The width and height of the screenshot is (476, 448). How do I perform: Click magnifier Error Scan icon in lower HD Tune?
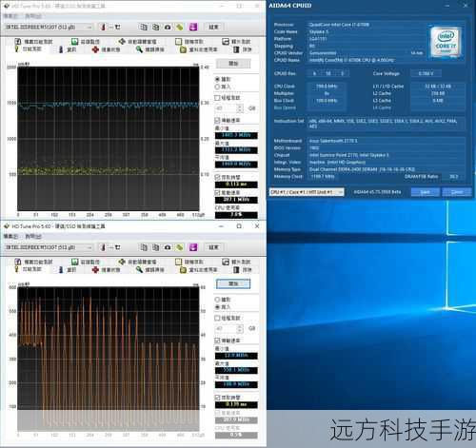pos(139,270)
